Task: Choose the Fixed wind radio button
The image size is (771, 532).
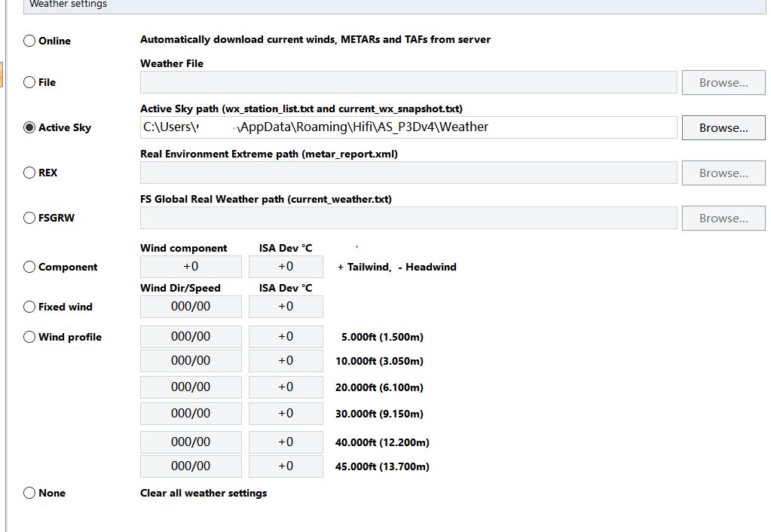Action: tap(29, 307)
